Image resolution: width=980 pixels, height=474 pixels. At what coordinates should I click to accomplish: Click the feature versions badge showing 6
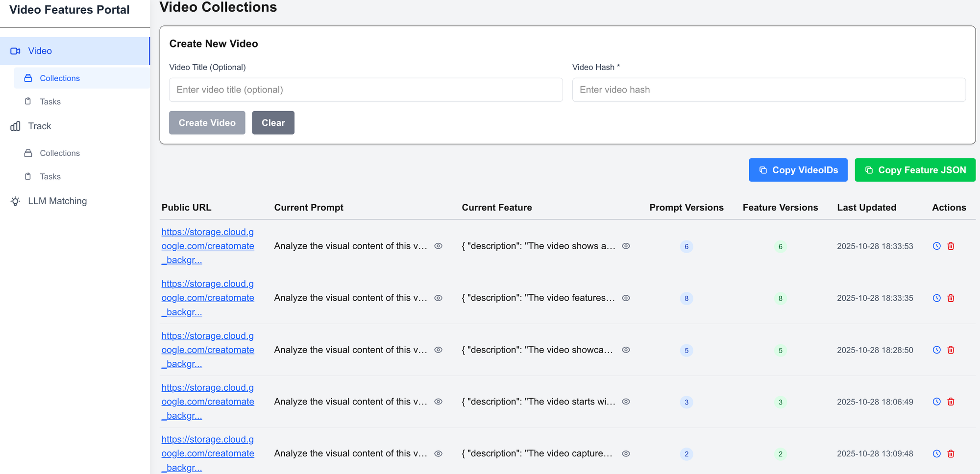coord(780,246)
